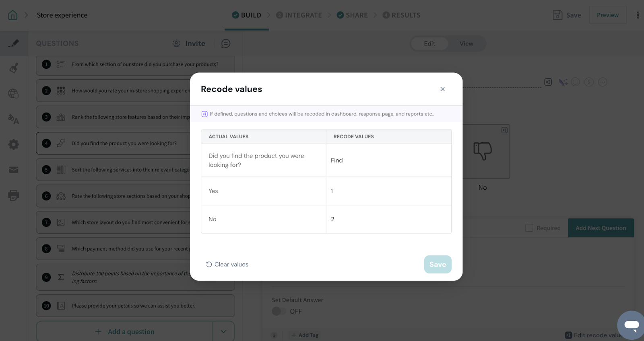Open the comments speech bubble icon

click(226, 43)
